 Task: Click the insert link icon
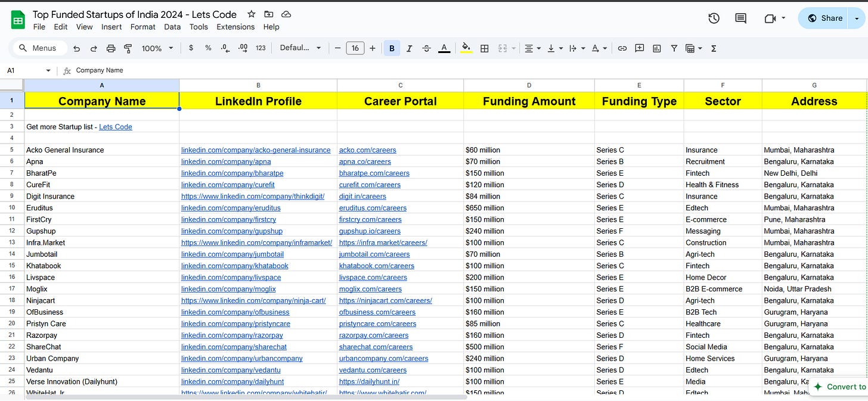tap(622, 48)
